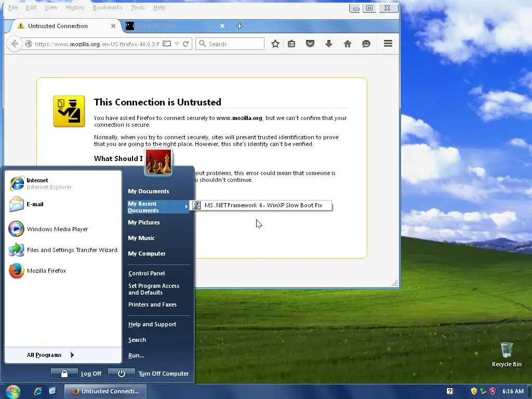
Task: Click the Start orb button
Action: coord(13,392)
